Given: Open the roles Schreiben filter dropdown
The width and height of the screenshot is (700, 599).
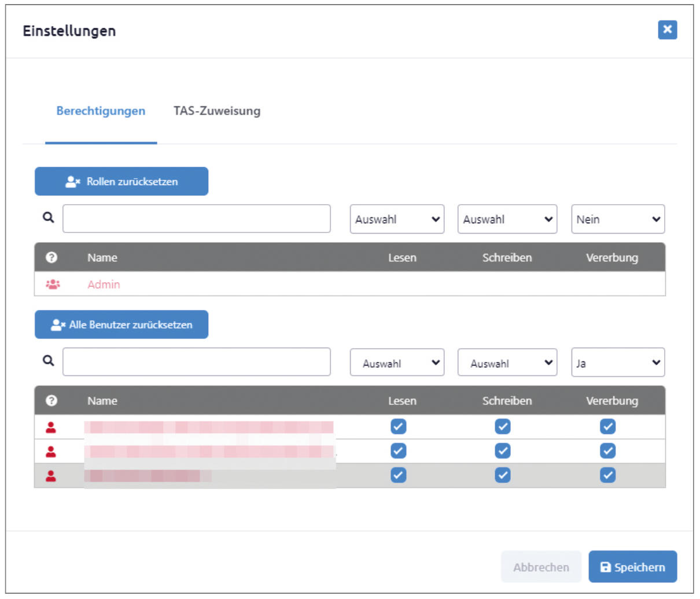Looking at the screenshot, I should [507, 219].
